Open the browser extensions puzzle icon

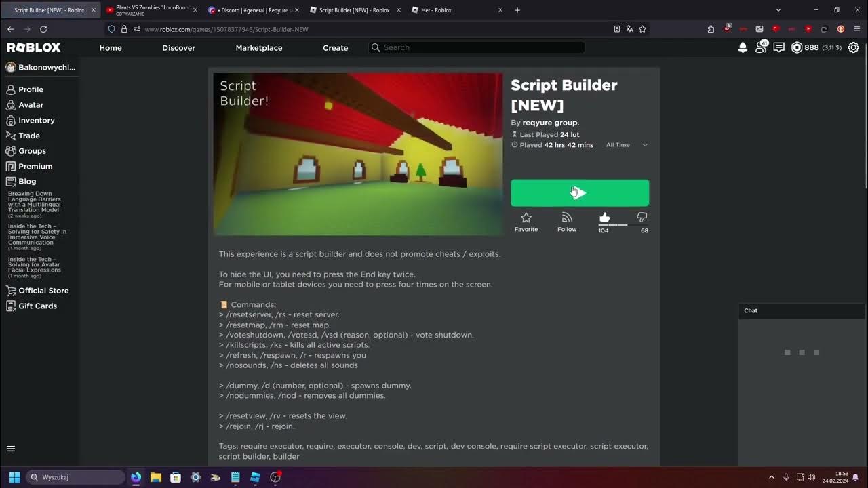tap(711, 29)
